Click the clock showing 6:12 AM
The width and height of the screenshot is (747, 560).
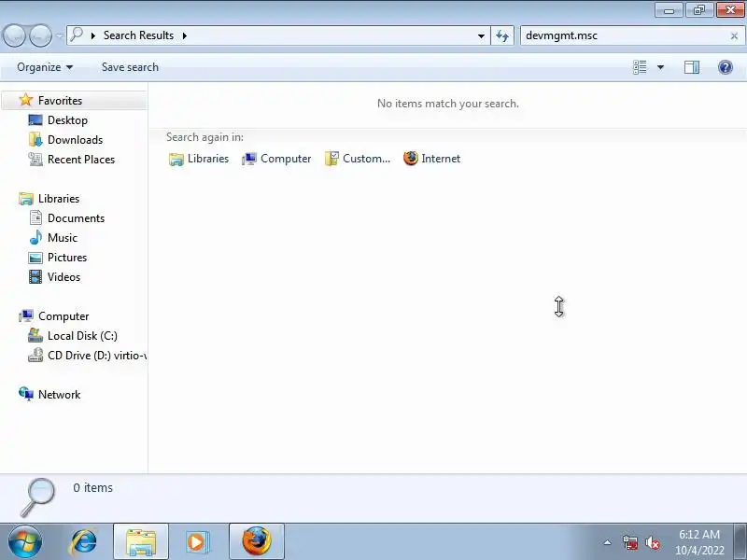click(698, 542)
